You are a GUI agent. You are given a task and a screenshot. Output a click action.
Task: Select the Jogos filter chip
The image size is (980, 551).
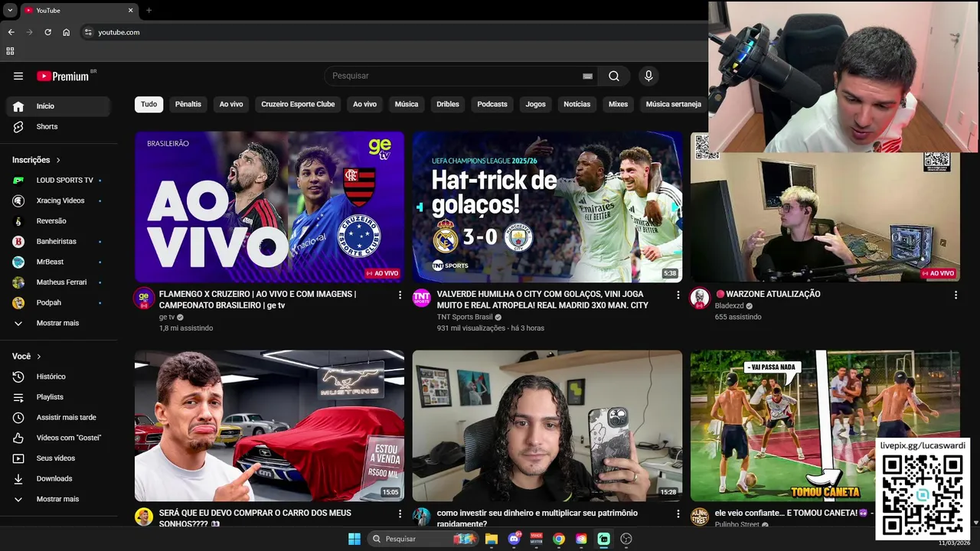pos(536,104)
